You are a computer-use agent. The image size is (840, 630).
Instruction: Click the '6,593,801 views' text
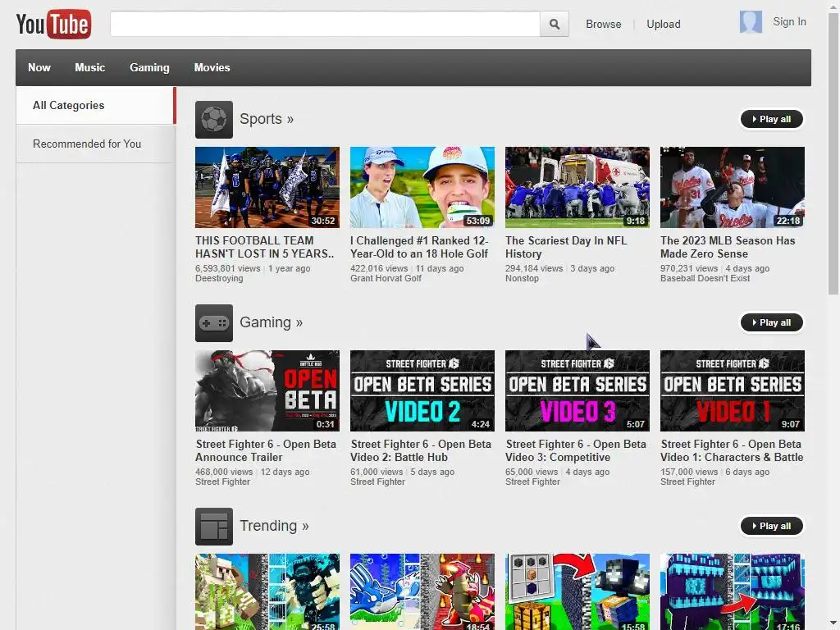(x=228, y=268)
